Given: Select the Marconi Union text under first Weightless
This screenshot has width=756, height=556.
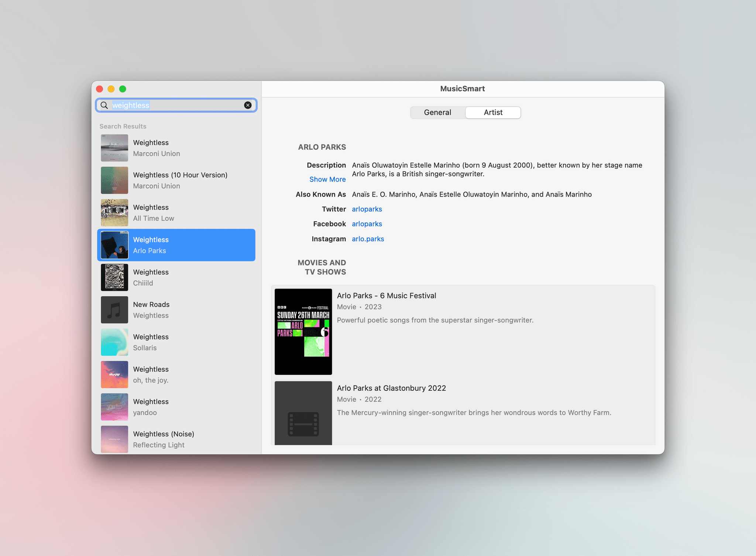Looking at the screenshot, I should [x=157, y=153].
